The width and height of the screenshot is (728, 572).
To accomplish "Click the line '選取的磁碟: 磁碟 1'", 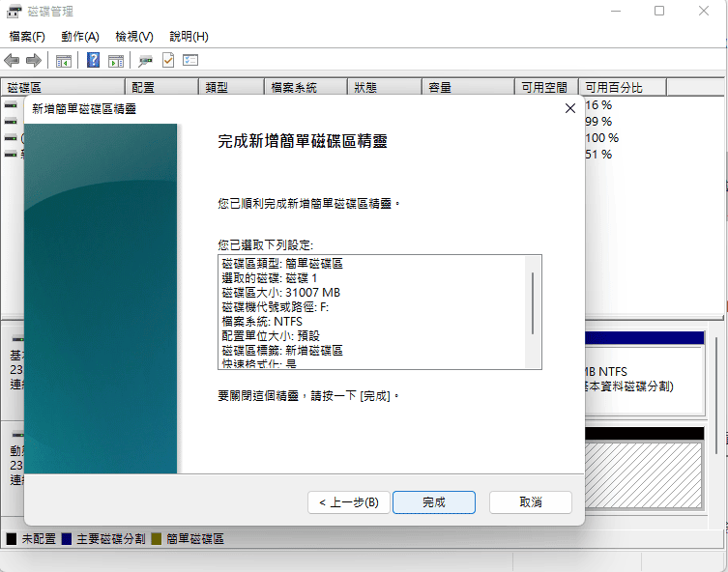I will 270,278.
